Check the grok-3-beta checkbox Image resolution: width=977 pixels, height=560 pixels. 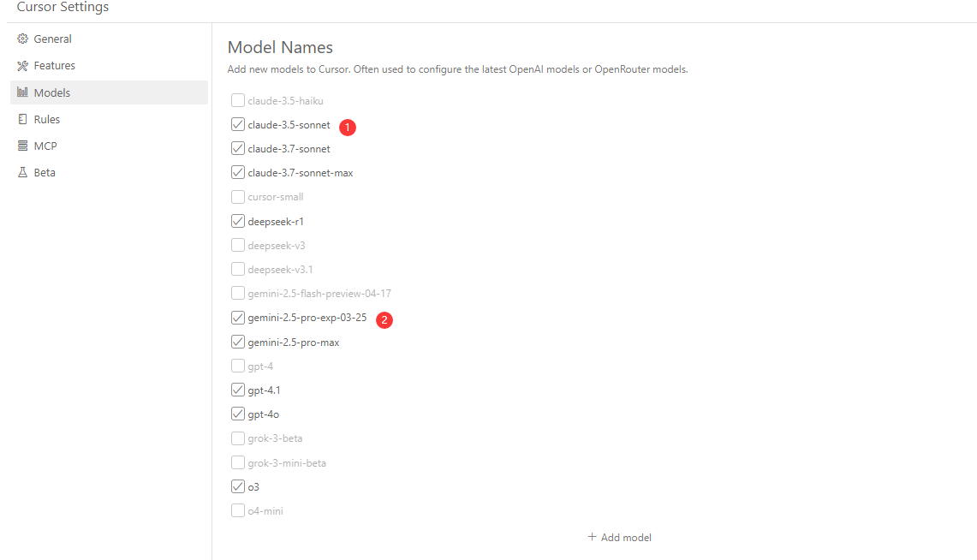237,438
